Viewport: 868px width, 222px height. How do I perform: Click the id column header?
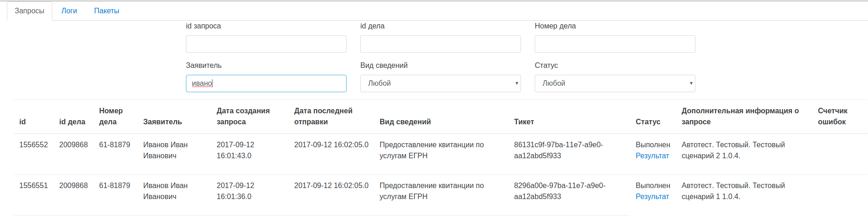[22, 122]
